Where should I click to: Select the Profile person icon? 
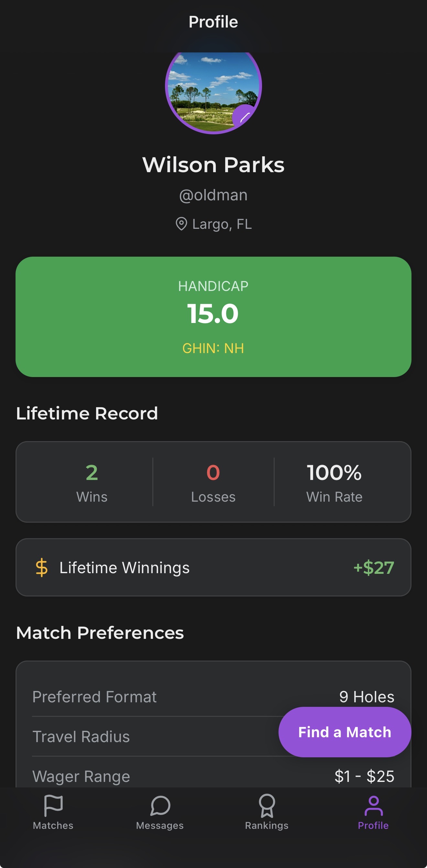pyautogui.click(x=373, y=812)
